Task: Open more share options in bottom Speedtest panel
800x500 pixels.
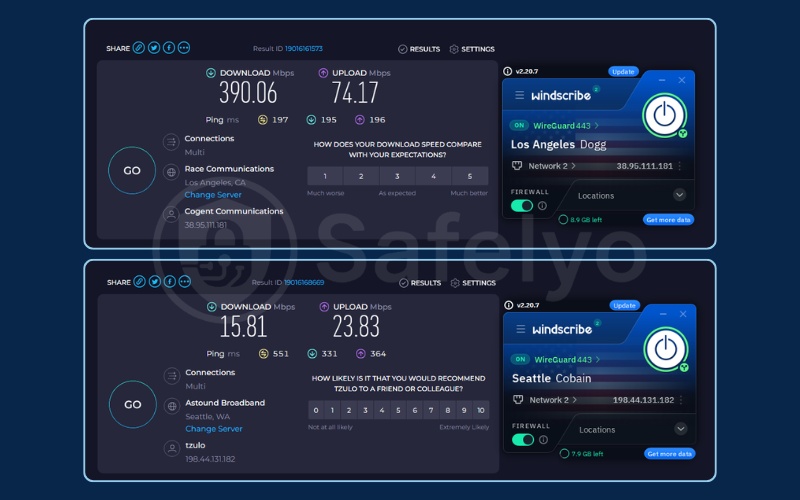Action: point(185,282)
